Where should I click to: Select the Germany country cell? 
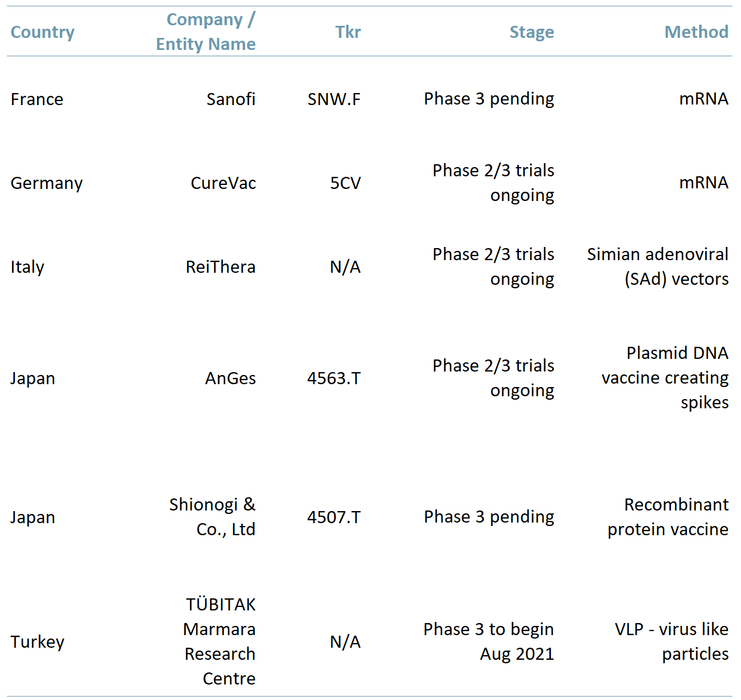tap(46, 183)
